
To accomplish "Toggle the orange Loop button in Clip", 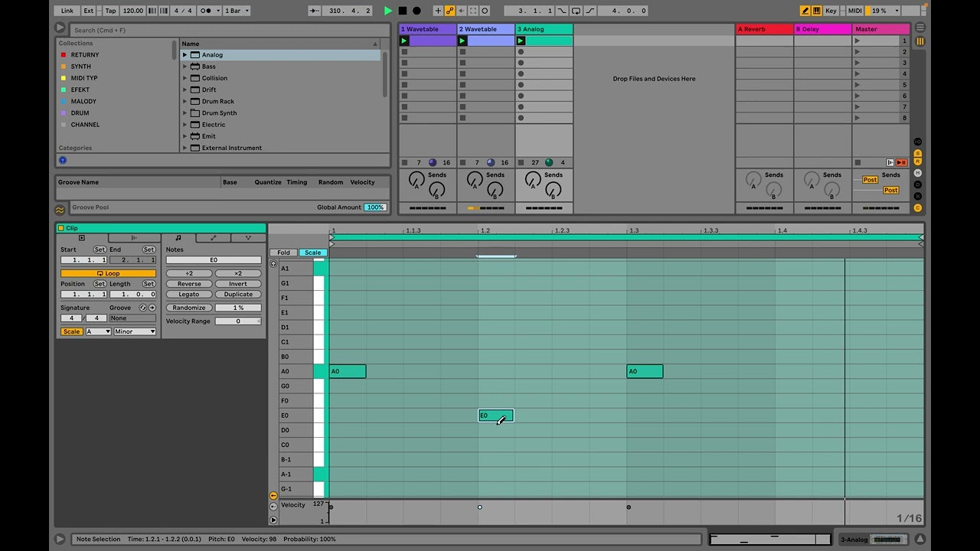I will pyautogui.click(x=108, y=273).
